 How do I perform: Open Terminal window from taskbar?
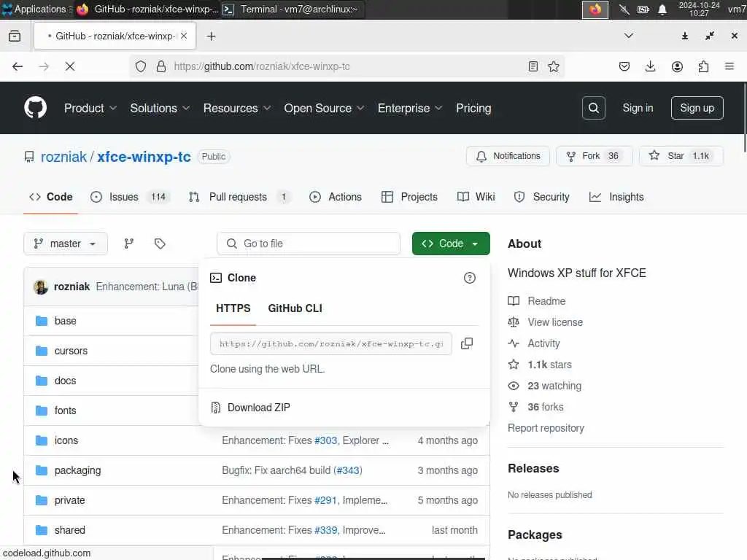point(292,9)
